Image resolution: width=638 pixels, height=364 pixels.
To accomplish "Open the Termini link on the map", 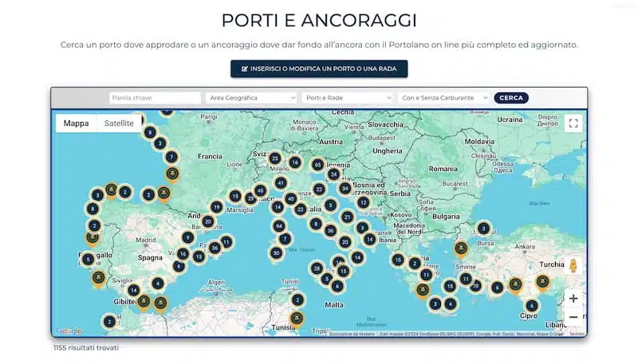I will (x=577, y=334).
